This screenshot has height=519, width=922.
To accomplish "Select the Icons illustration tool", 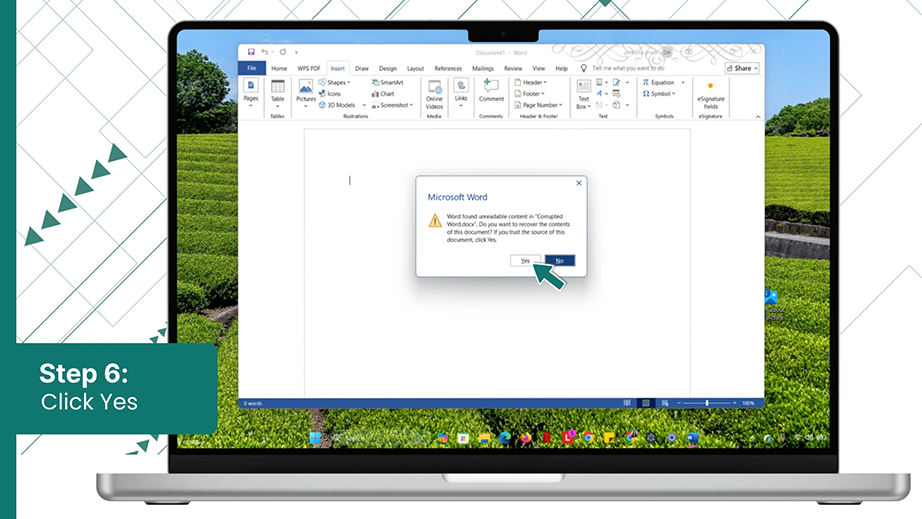I will point(330,93).
